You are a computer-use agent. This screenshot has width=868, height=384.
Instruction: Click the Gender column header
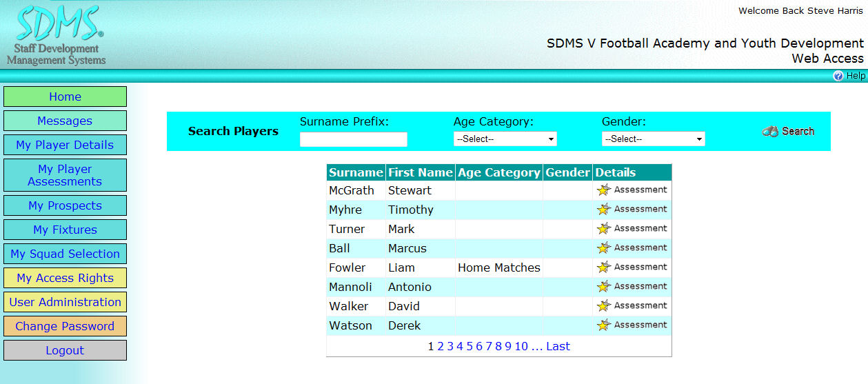[568, 172]
